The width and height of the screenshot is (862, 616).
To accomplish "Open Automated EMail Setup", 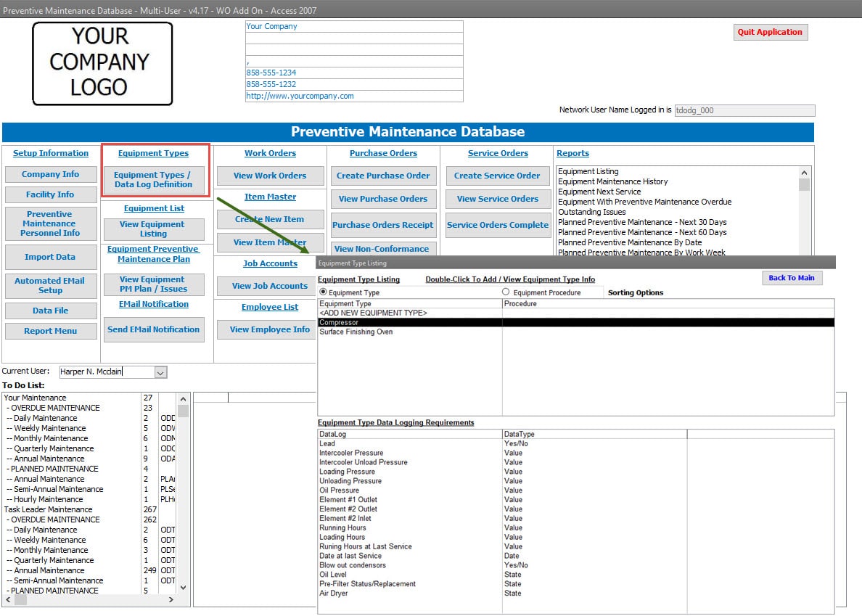I will point(51,285).
